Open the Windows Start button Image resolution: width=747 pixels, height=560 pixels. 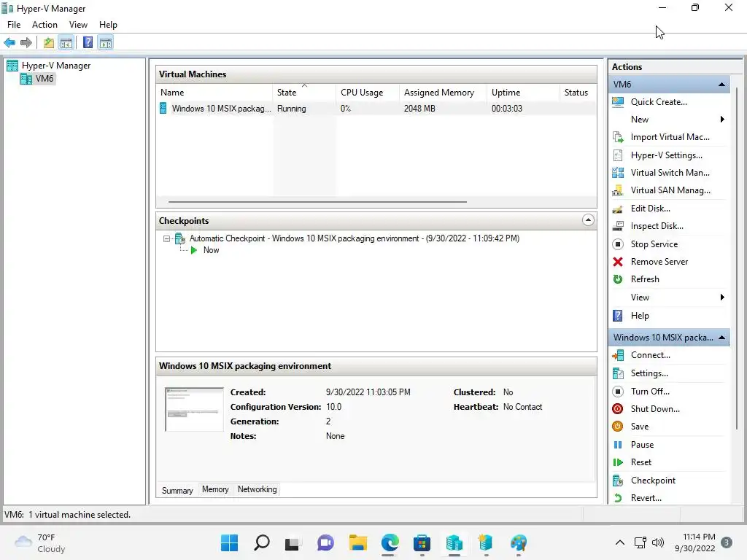tap(229, 542)
